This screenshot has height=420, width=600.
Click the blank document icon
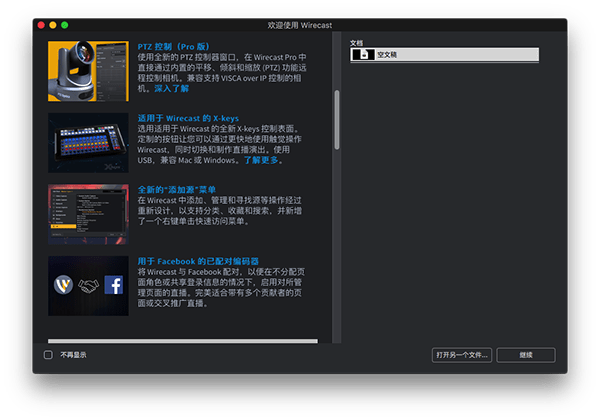click(364, 55)
